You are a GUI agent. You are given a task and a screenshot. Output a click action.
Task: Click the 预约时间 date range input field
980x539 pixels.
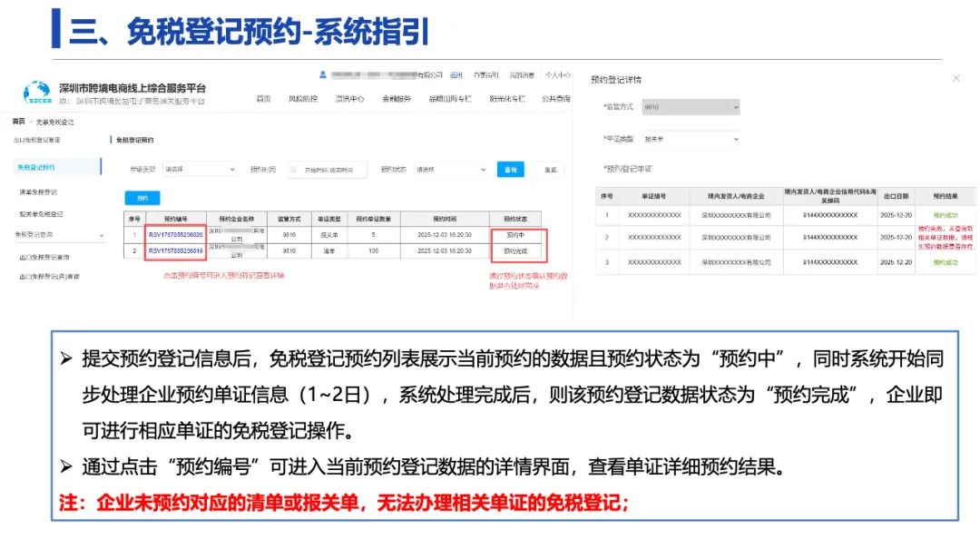(328, 170)
